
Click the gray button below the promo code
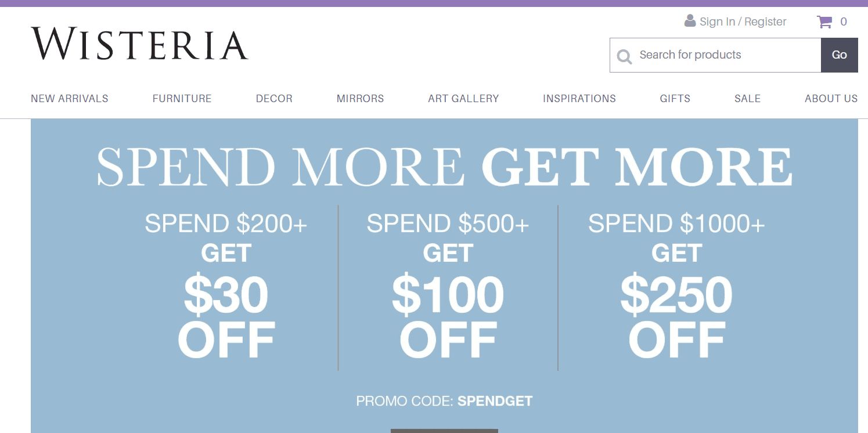tap(445, 432)
